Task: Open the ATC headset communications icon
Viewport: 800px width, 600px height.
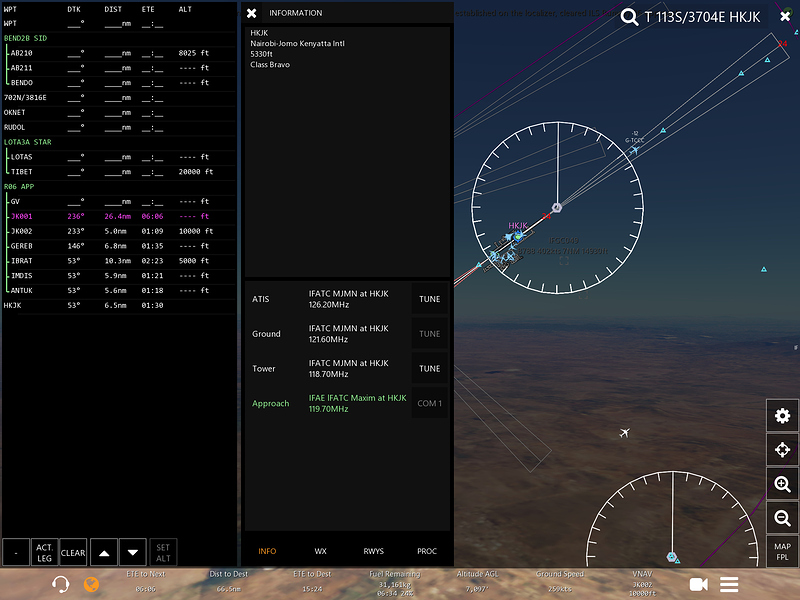Action: pos(61,584)
